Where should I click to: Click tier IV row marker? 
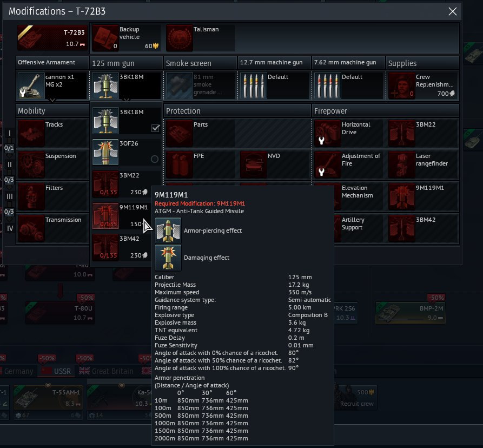(10, 228)
